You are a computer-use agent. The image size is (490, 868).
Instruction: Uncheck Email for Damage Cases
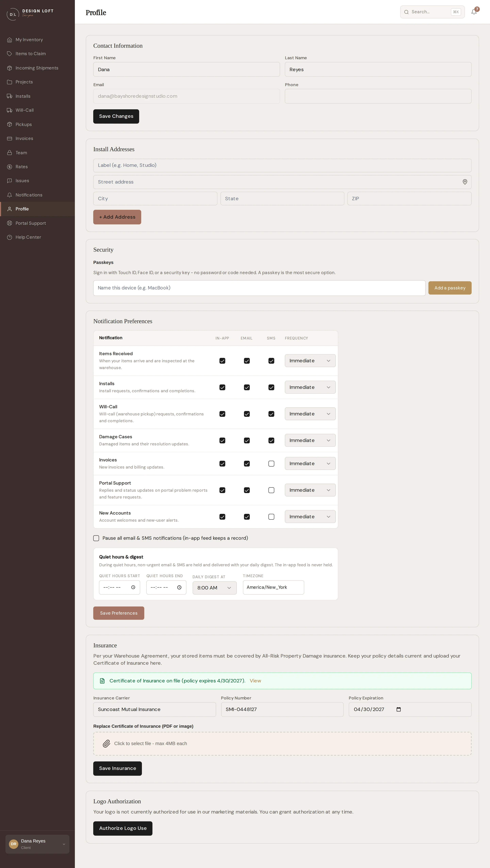247,440
